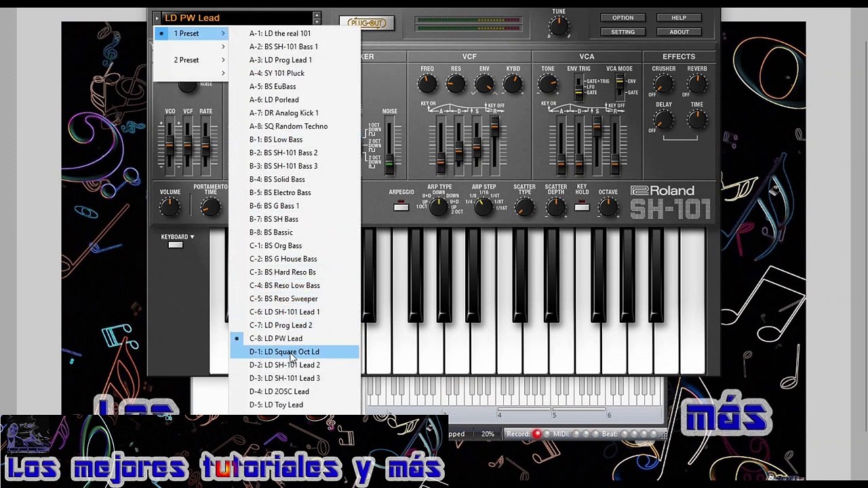This screenshot has width=868, height=488.
Task: Choose preset A-3: LD Prog Lead 1
Action: pyautogui.click(x=294, y=60)
